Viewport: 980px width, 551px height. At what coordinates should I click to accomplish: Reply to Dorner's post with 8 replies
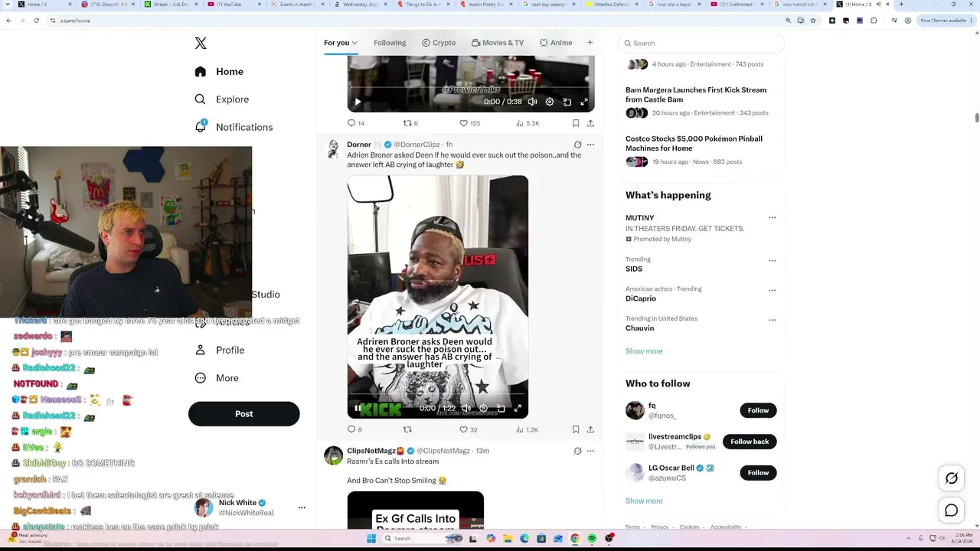[354, 430]
